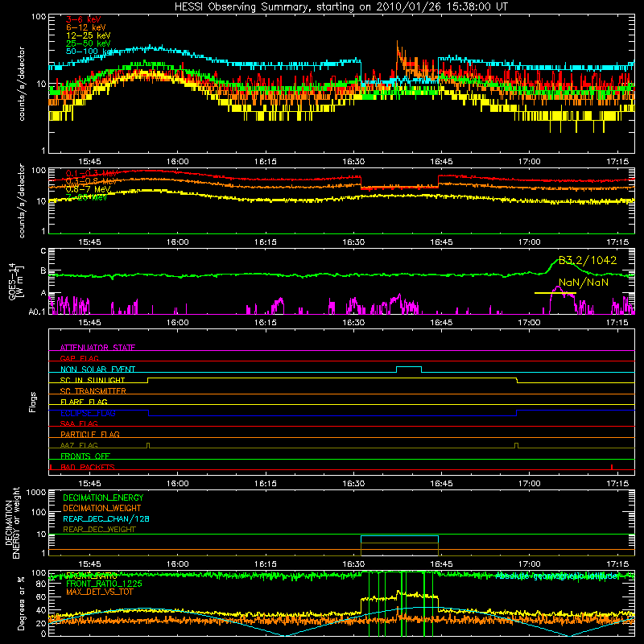Click the C level label on GOES axis
The height and width of the screenshot is (644, 644).
[43, 251]
